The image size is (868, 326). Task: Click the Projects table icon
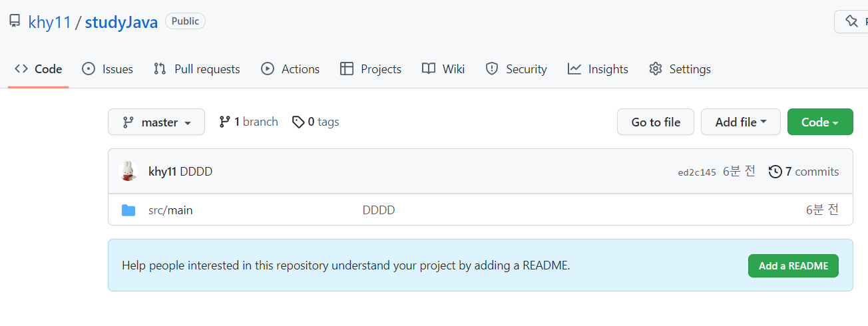click(x=346, y=69)
